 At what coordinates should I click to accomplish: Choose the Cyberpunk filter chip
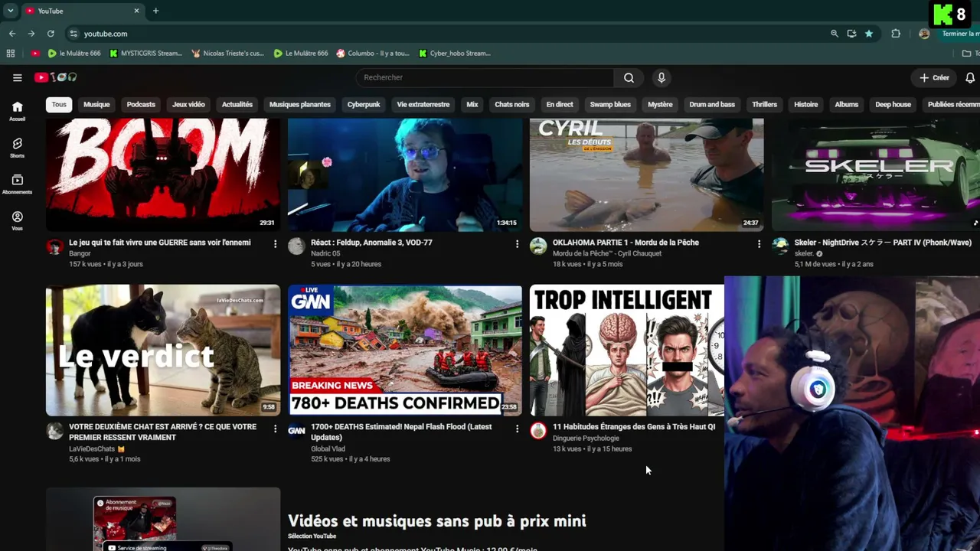coord(364,105)
